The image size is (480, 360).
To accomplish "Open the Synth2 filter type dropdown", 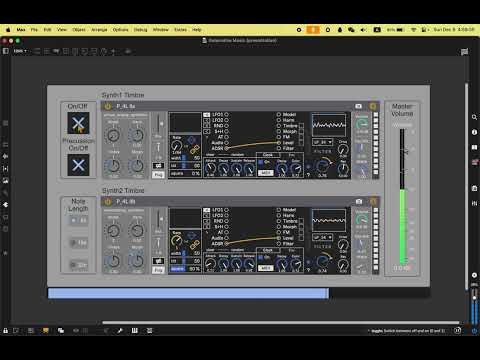I will (323, 238).
